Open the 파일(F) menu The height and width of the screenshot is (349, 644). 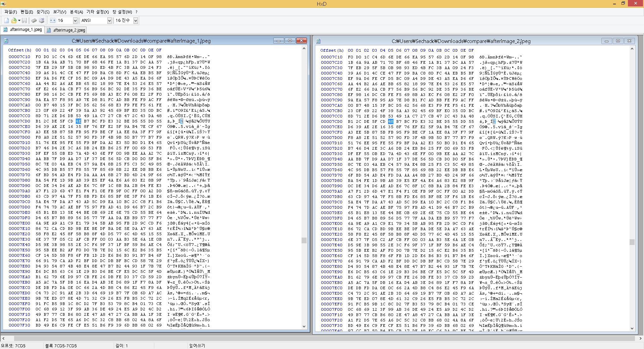[11, 12]
